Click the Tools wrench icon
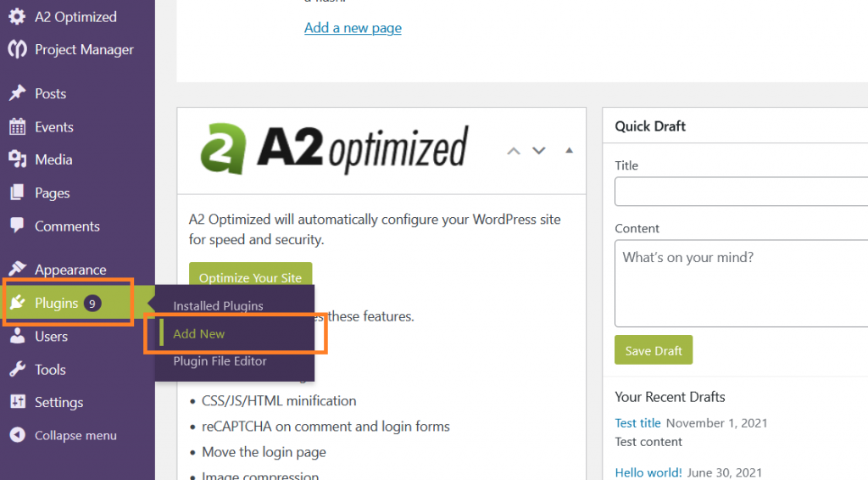 click(x=17, y=369)
